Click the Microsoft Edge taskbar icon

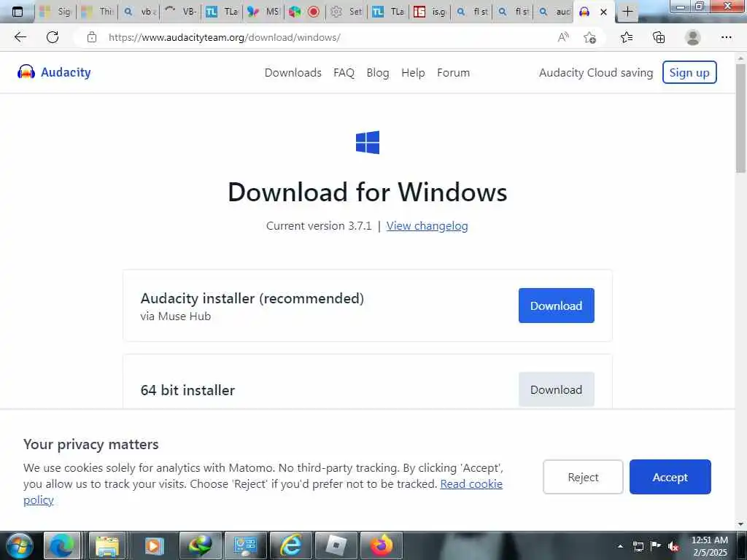(62, 545)
